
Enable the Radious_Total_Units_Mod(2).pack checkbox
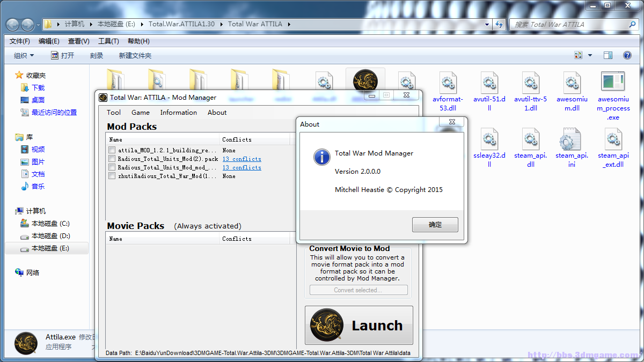pos(112,159)
